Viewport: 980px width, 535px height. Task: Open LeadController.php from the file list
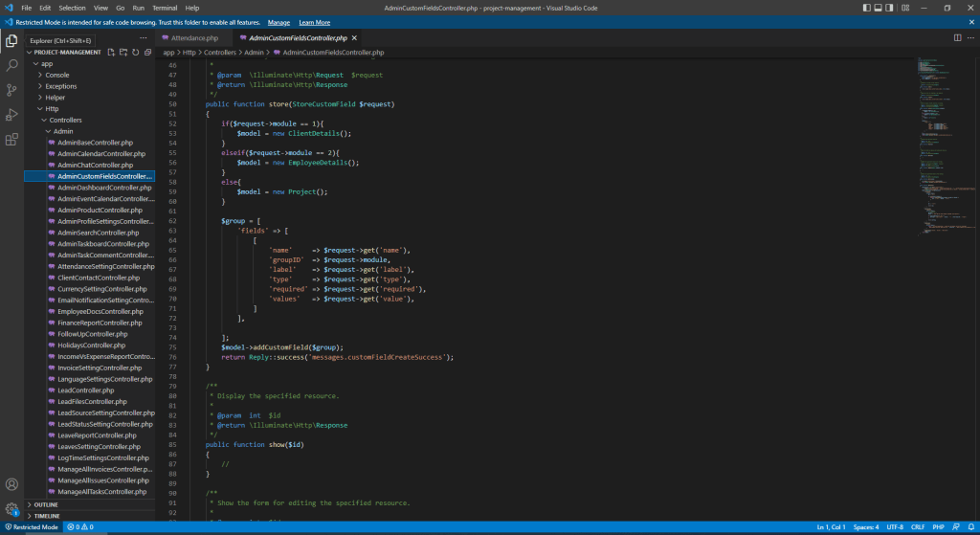tap(86, 390)
